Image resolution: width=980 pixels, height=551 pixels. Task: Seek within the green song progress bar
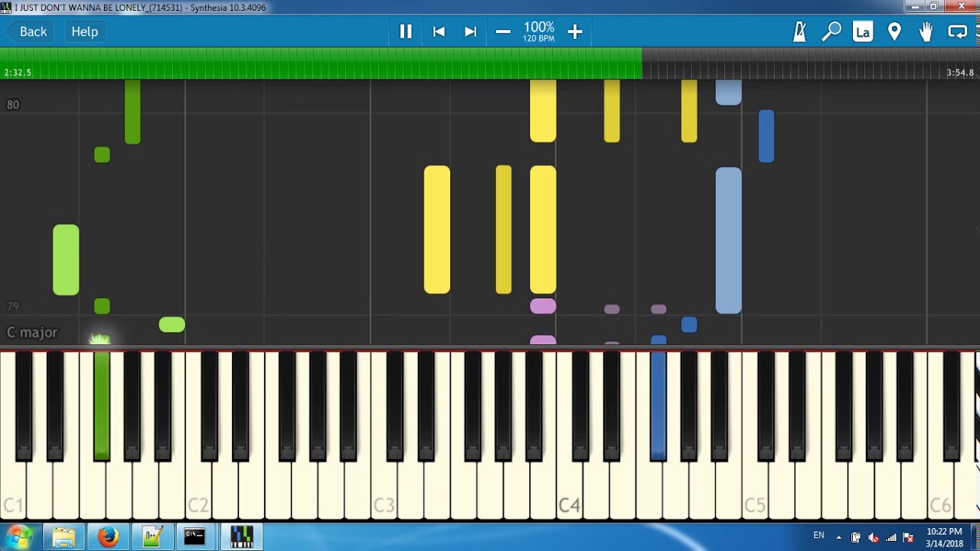click(321, 63)
